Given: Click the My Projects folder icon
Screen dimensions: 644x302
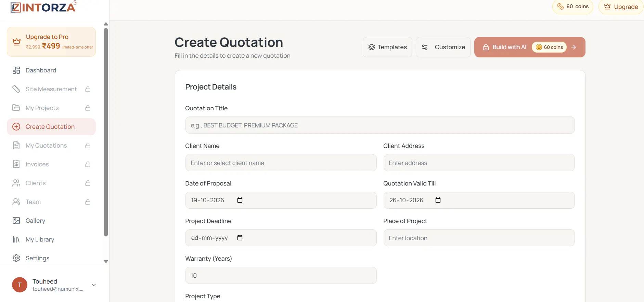Looking at the screenshot, I should tap(16, 108).
